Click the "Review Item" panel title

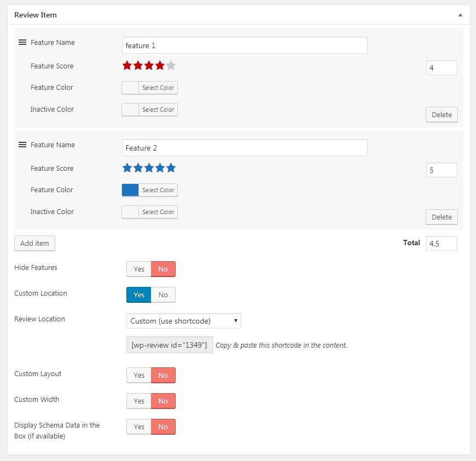pos(36,15)
